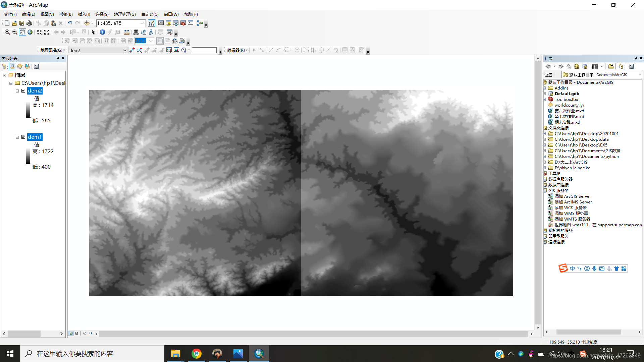
Task: Select Default.gdb in catalog tree
Action: (x=567, y=94)
